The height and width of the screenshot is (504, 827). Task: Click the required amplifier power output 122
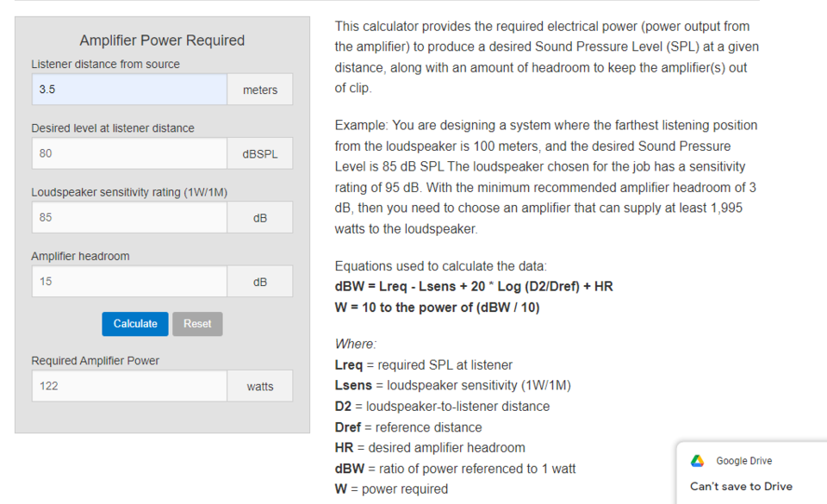[x=129, y=386]
